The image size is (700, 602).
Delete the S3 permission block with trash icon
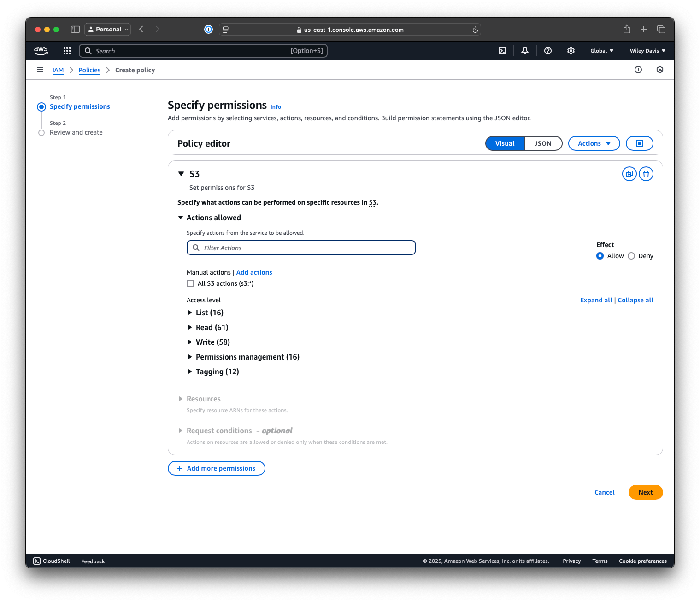point(646,174)
